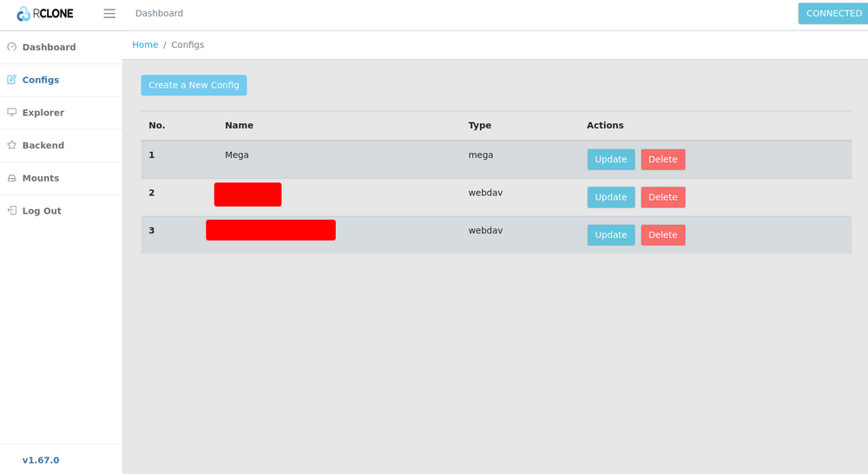Click webdav type in row 3
This screenshot has height=474, width=868.
pyautogui.click(x=485, y=230)
